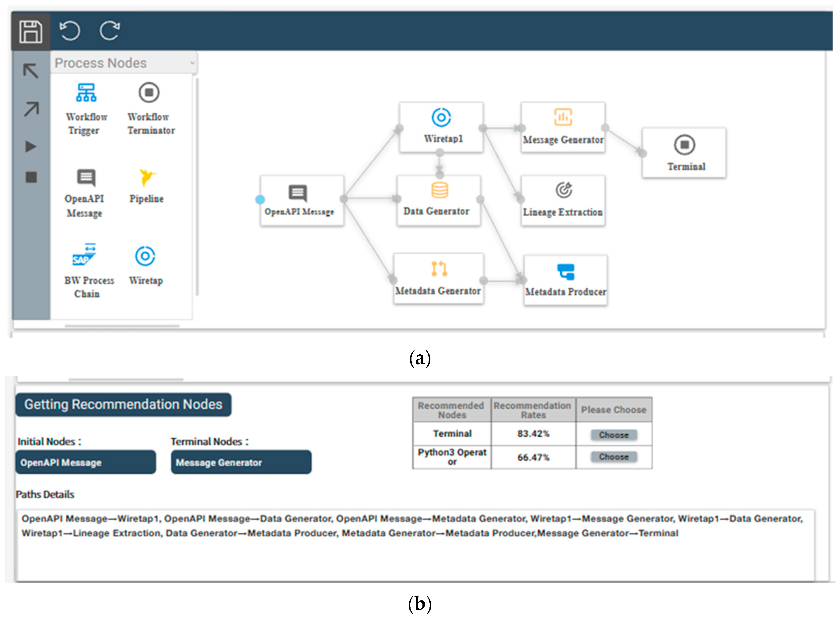The image size is (840, 618).
Task: Click the node palette vertical scrollbar
Action: click(x=197, y=187)
